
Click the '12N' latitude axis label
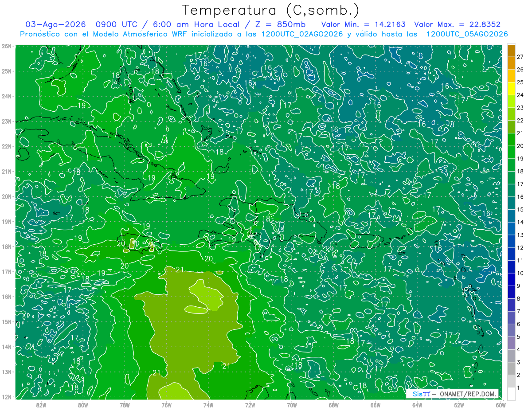tap(7, 397)
